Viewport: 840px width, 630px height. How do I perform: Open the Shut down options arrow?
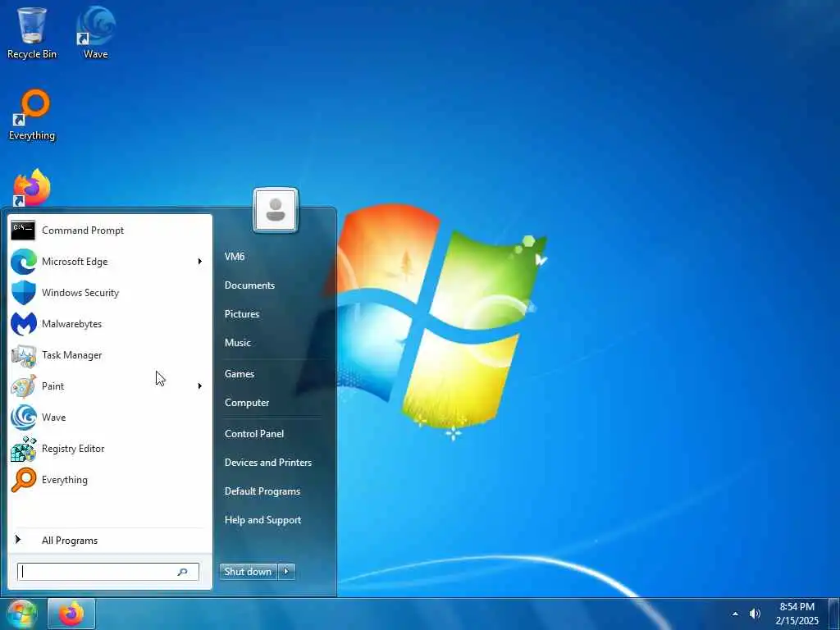point(286,572)
